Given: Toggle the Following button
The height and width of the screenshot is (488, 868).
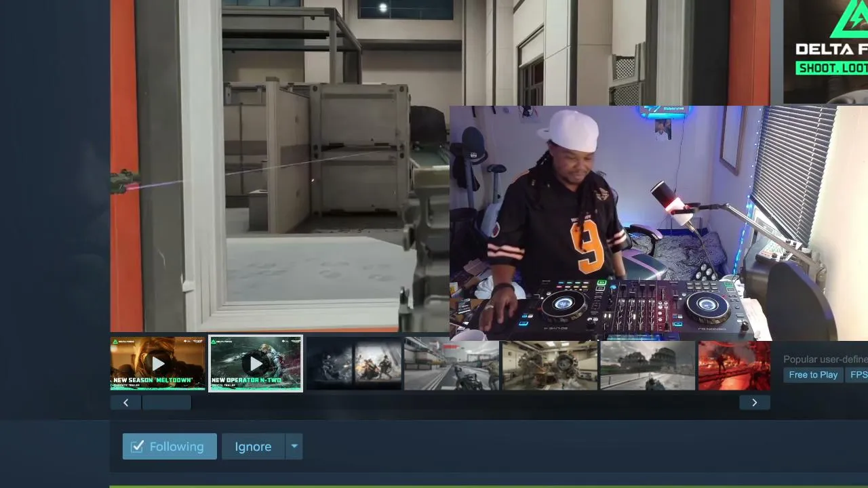Looking at the screenshot, I should tap(170, 447).
